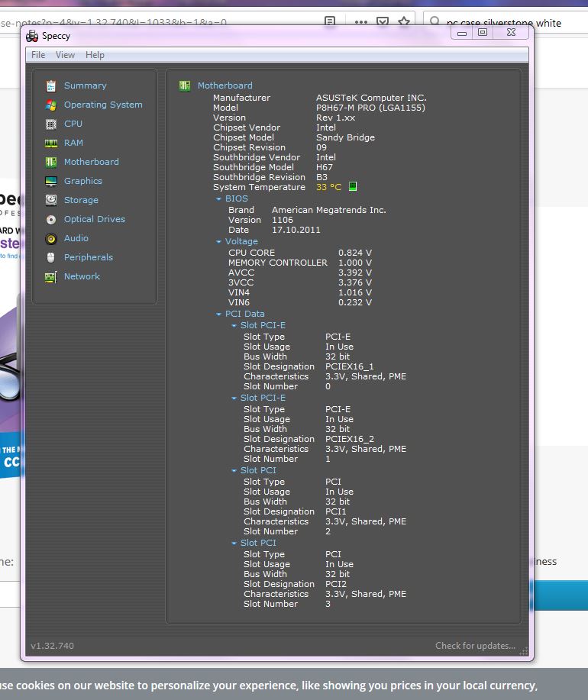588x700 pixels.
Task: Collapse the Voltage section
Action: coord(218,241)
